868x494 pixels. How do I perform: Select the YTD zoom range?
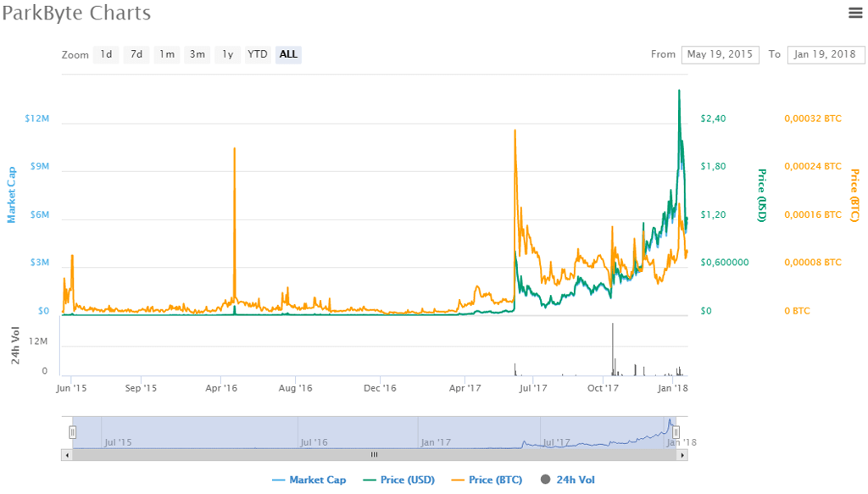pos(258,54)
